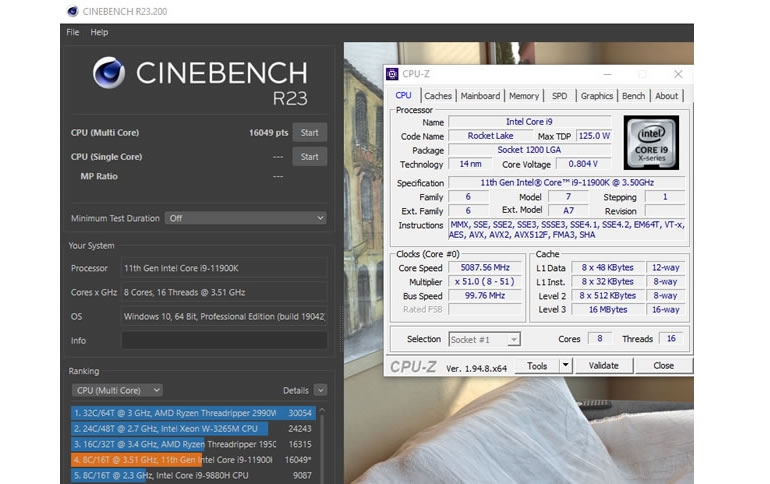Click the L1 Data value 8 x 48 KBytes
Image resolution: width=770 pixels, height=484 pixels.
click(x=608, y=268)
